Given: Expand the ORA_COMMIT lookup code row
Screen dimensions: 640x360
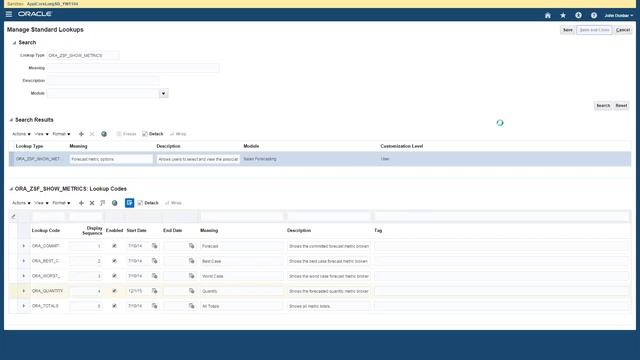Looking at the screenshot, I should pyautogui.click(x=24, y=246).
